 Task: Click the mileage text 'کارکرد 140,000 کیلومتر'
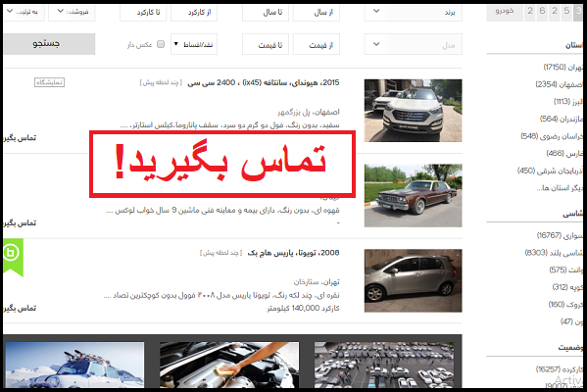[303, 308]
